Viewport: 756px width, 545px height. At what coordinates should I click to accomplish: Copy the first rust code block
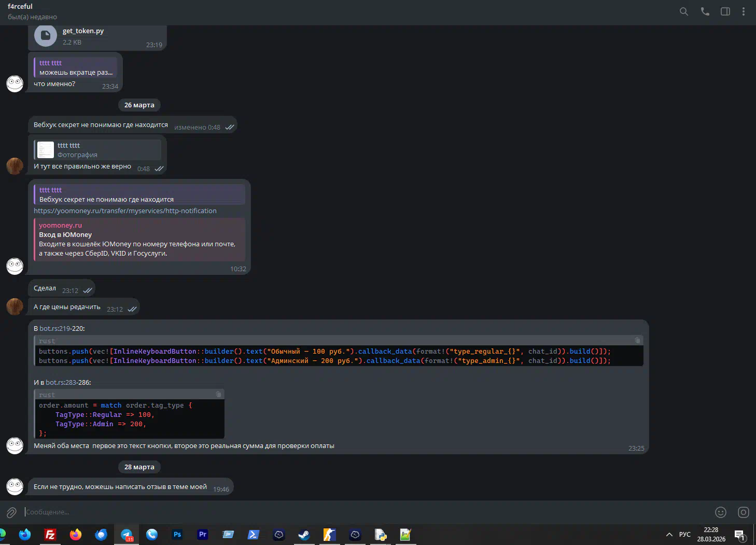pyautogui.click(x=637, y=341)
